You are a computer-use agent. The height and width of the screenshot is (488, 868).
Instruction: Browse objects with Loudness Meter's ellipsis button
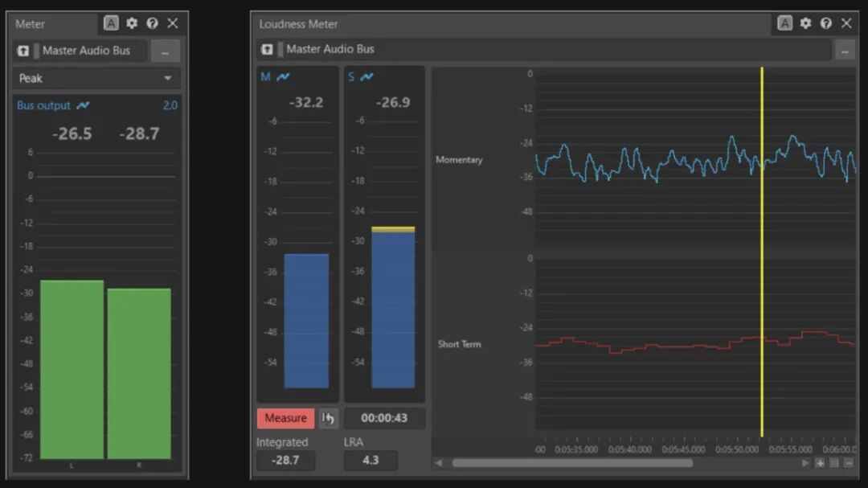point(845,51)
